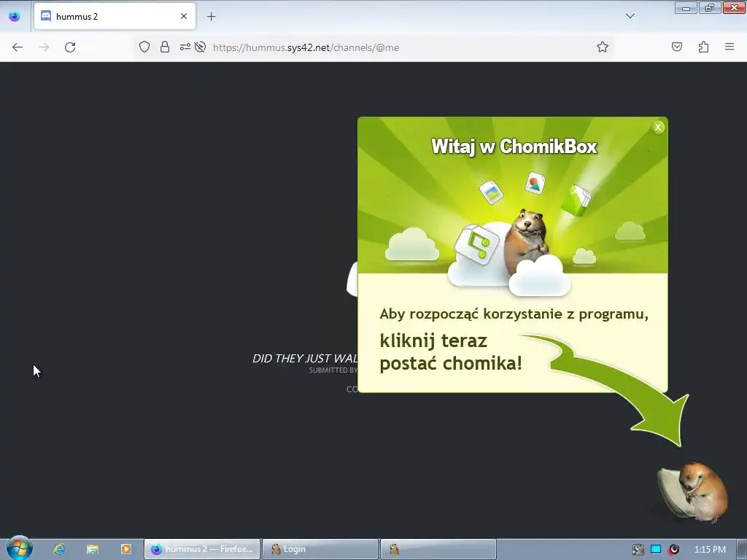747x560 pixels.
Task: Close the ChomikBox welcome popup
Action: pyautogui.click(x=658, y=127)
